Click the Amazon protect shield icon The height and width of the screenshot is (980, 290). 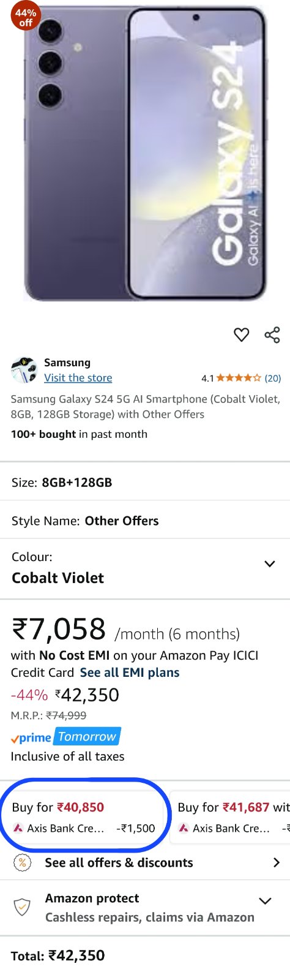click(x=22, y=907)
